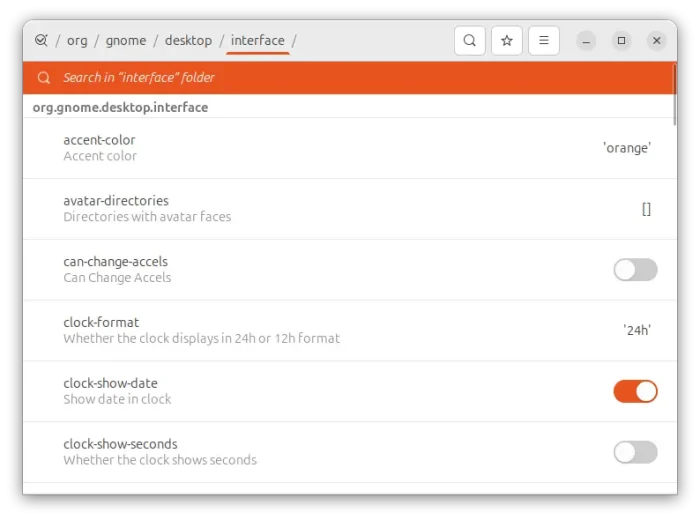The width and height of the screenshot is (700, 520).
Task: Go to the desktop path segment
Action: point(188,41)
